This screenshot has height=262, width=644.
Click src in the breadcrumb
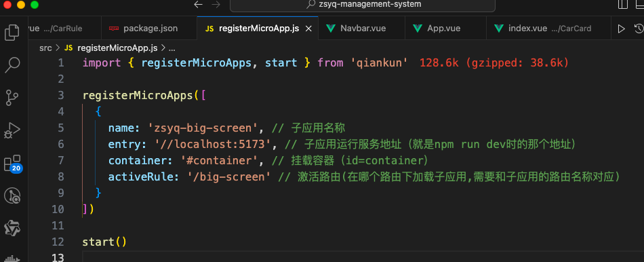click(x=45, y=48)
